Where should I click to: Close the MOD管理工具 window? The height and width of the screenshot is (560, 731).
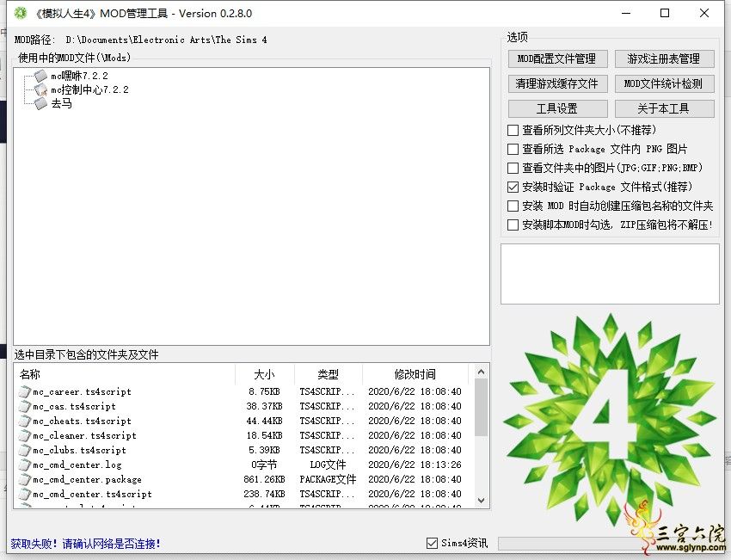click(704, 13)
